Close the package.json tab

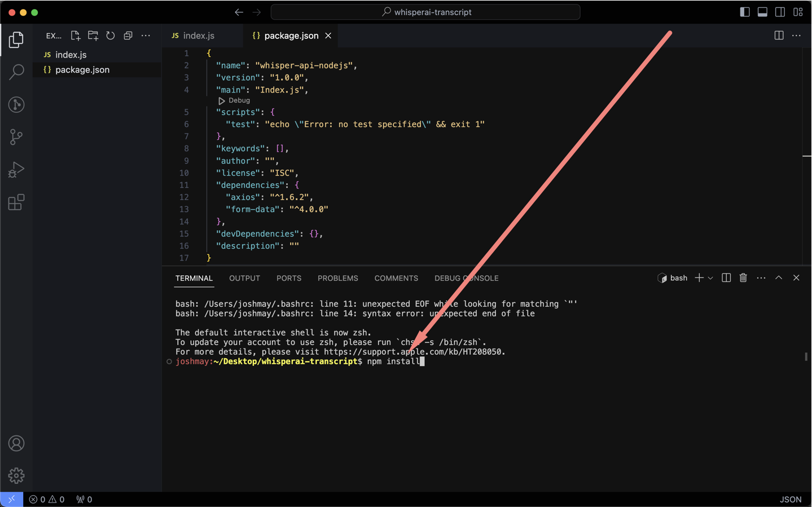tap(328, 36)
